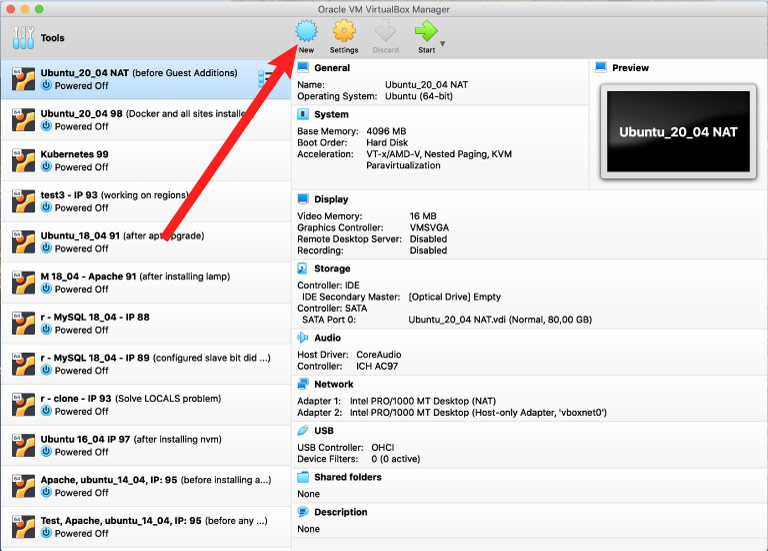
Task: Select Test, Apache, ubuntu_14_04 machine
Action: point(146,527)
